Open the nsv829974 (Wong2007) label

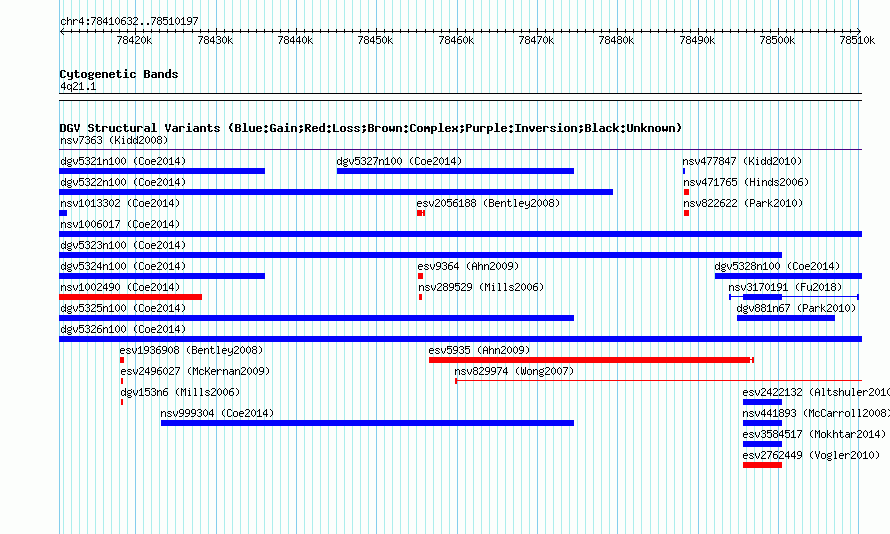point(514,371)
